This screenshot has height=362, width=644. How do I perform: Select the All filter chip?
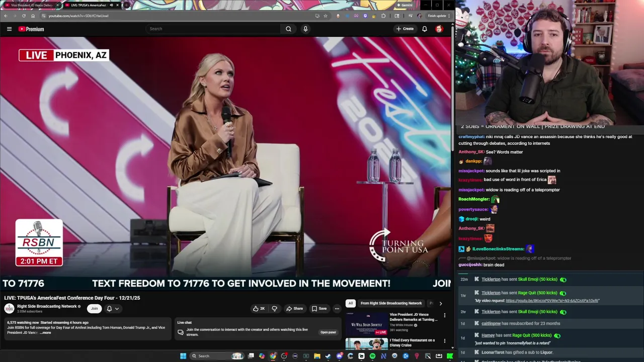[350, 303]
